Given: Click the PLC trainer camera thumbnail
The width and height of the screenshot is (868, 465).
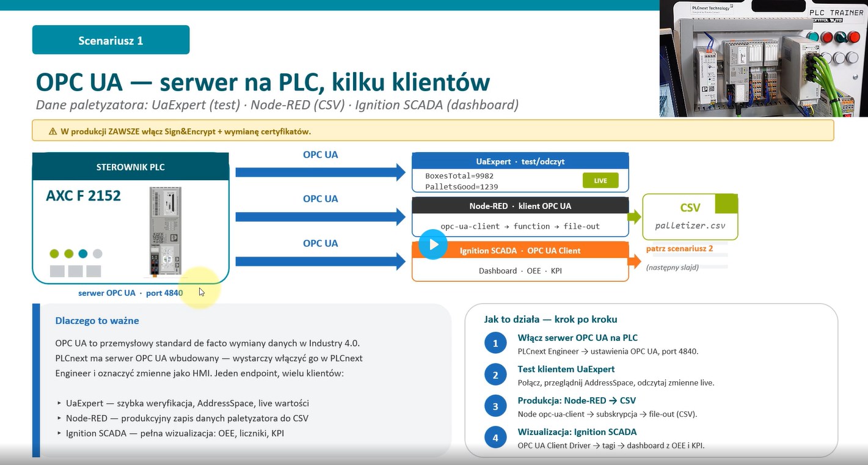Looking at the screenshot, I should coord(764,59).
